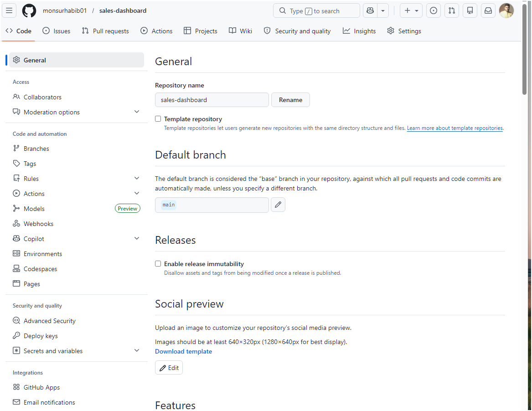
Task: Click the Download template link
Action: [184, 351]
